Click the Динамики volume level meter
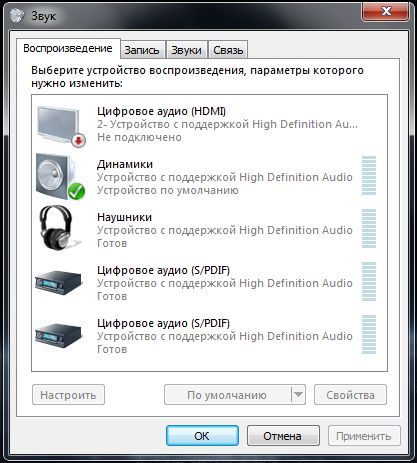Image resolution: width=417 pixels, height=463 pixels. coord(369,175)
